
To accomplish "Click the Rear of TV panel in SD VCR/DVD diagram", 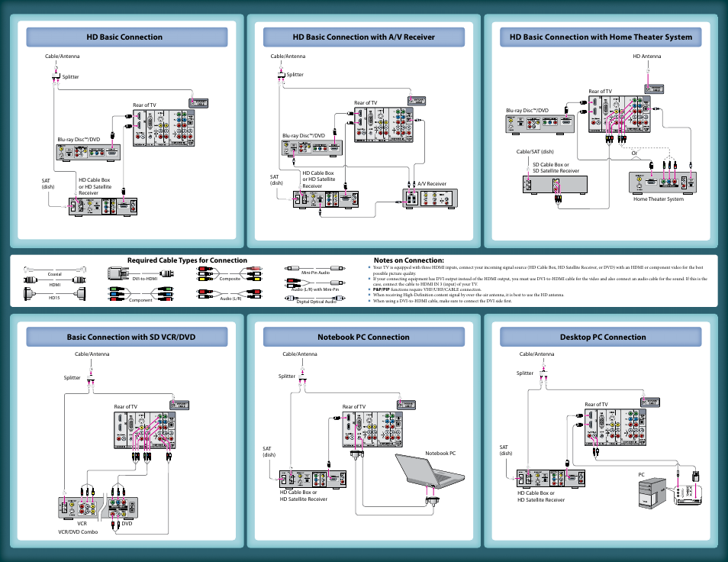I will pyautogui.click(x=144, y=430).
